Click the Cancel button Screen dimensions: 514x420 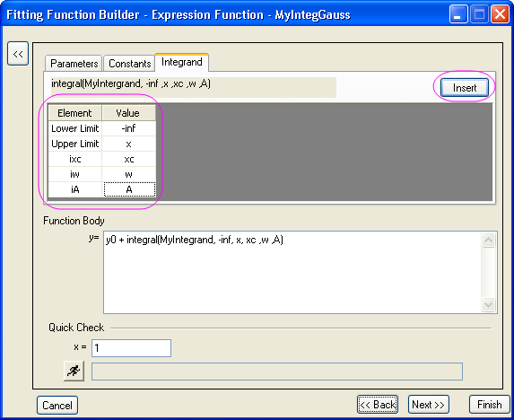[57, 406]
